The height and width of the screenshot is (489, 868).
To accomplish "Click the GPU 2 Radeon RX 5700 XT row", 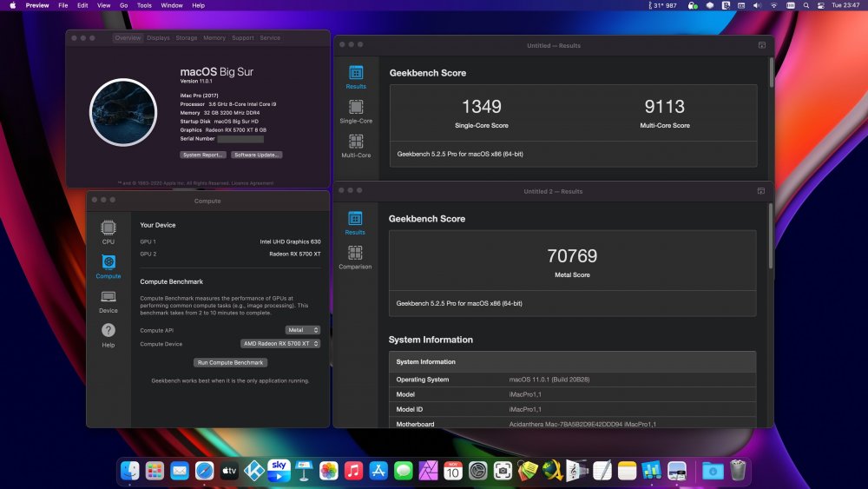I will click(230, 254).
